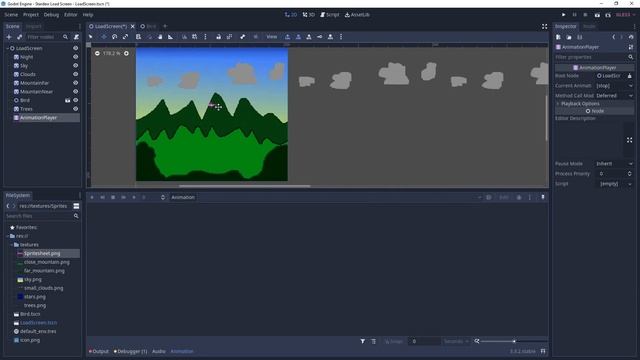
Task: Choose the Select mode arrow tool
Action: (x=91, y=37)
